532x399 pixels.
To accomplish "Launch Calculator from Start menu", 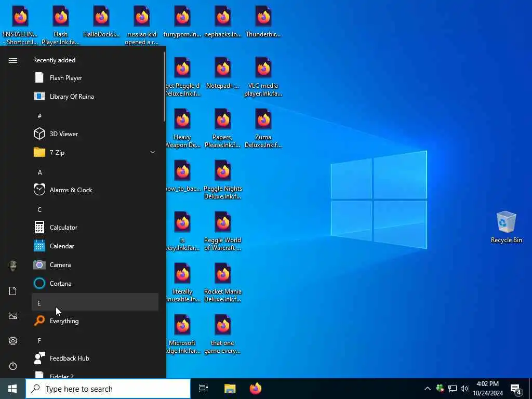I will click(95, 227).
